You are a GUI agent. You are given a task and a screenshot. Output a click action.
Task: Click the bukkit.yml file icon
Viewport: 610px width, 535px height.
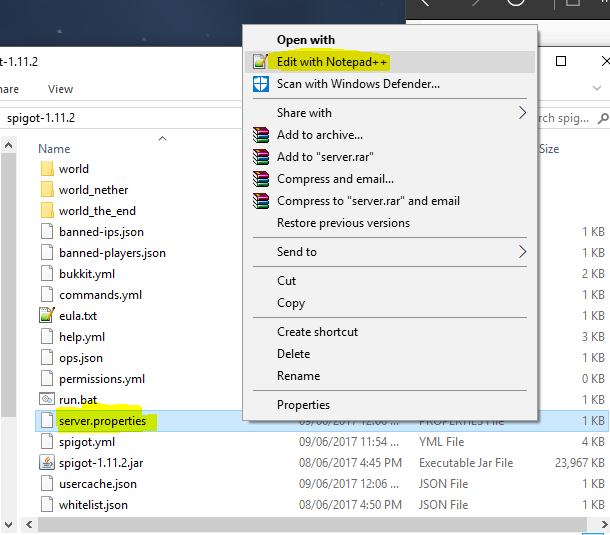[x=47, y=274]
